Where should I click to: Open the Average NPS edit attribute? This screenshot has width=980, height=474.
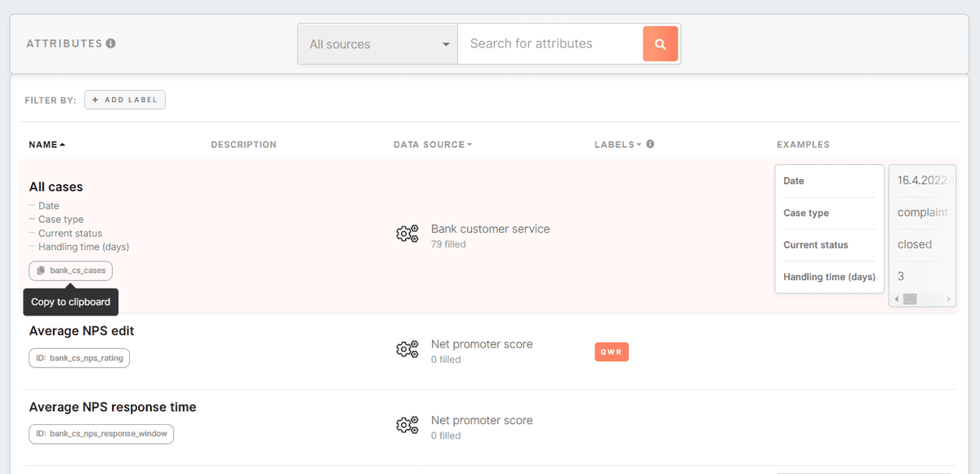pyautogui.click(x=82, y=331)
